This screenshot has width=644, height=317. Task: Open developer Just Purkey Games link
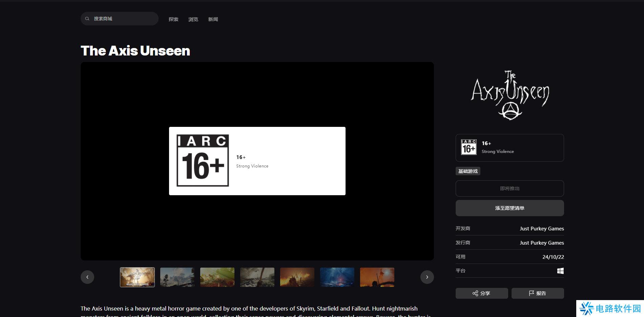pos(542,229)
